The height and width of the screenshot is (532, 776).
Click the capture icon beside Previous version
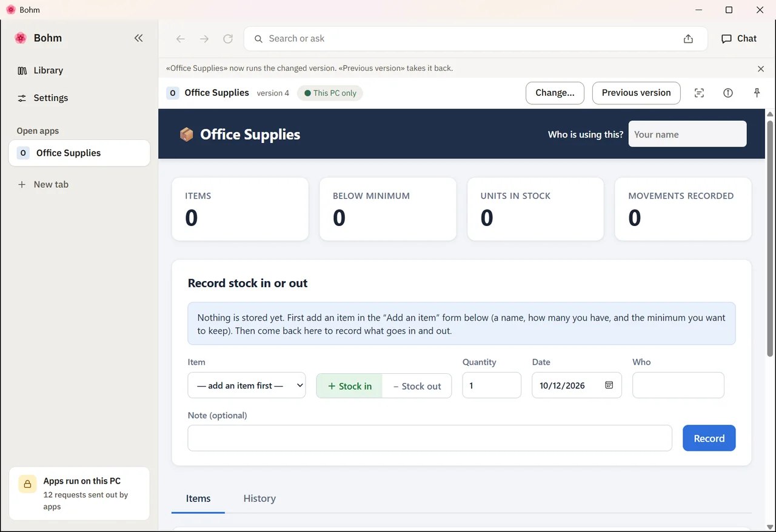click(699, 93)
